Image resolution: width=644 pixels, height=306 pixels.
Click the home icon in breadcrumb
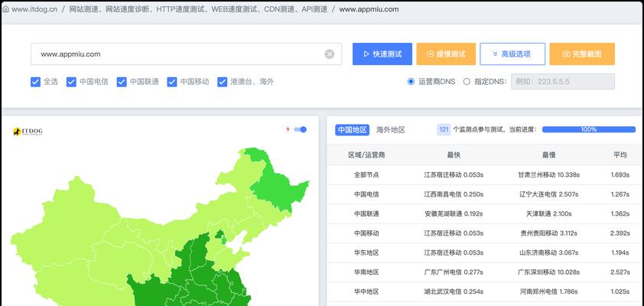5,9
